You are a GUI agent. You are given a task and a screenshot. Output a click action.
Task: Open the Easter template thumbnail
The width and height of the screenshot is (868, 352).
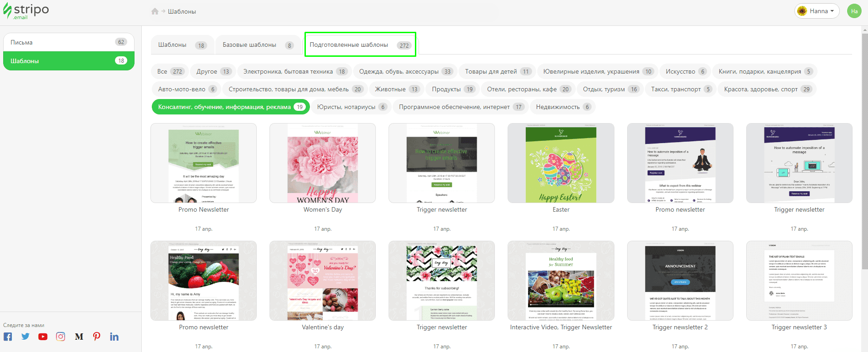tap(561, 163)
